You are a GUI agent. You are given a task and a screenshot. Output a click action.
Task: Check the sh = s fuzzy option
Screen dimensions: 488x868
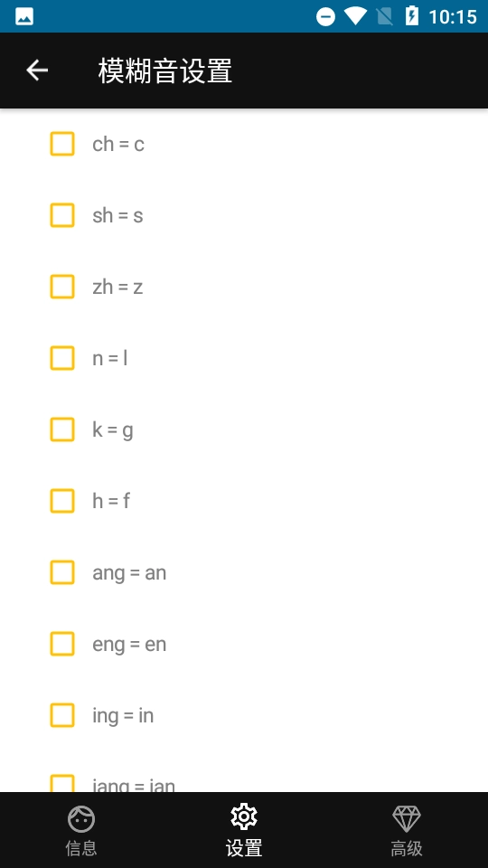coord(62,215)
